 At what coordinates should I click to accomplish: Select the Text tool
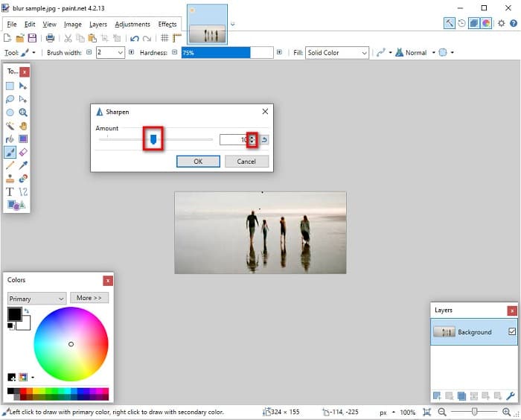(10, 191)
